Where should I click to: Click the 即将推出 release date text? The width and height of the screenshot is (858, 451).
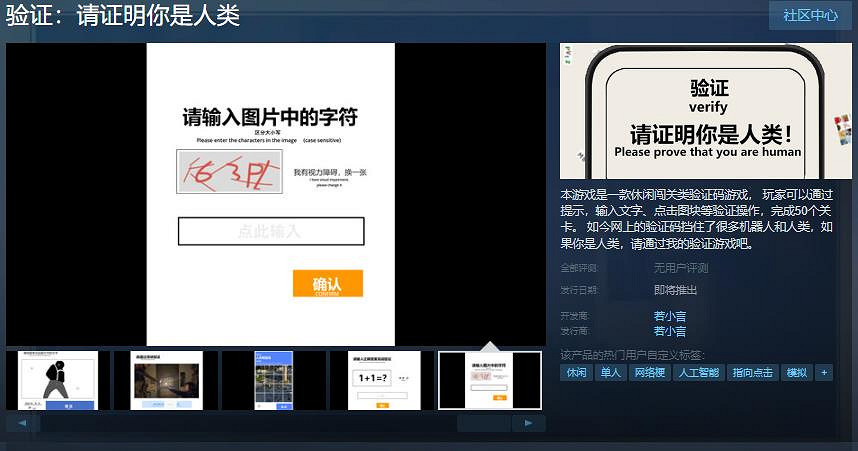coord(675,290)
